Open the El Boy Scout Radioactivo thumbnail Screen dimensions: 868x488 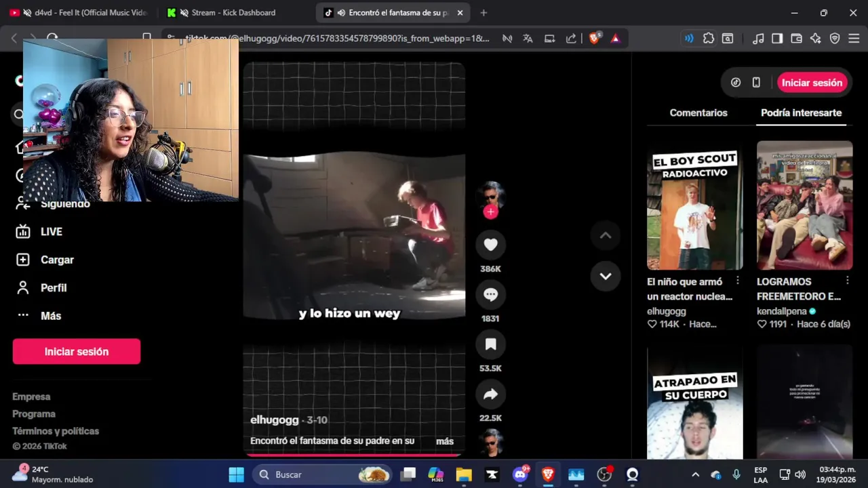click(x=694, y=205)
